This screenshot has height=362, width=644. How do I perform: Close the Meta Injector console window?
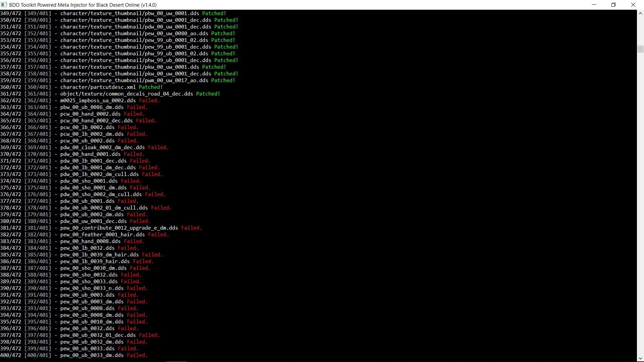point(633,5)
